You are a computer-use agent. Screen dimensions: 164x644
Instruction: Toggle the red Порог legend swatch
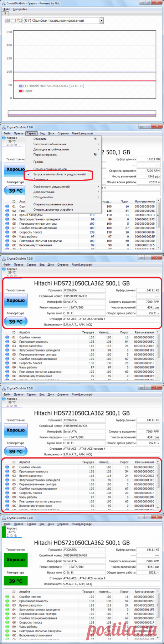coord(21,91)
